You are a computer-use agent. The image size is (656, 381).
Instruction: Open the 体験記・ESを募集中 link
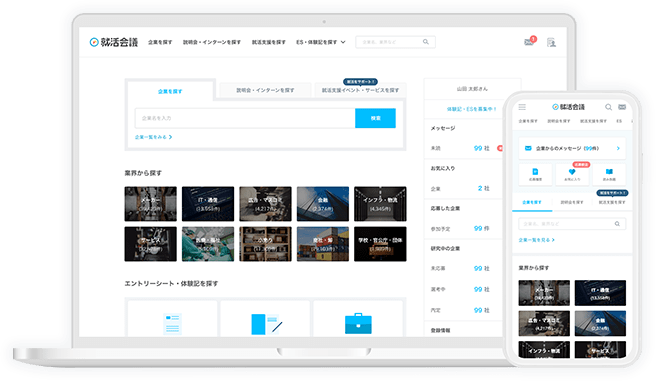pos(471,109)
